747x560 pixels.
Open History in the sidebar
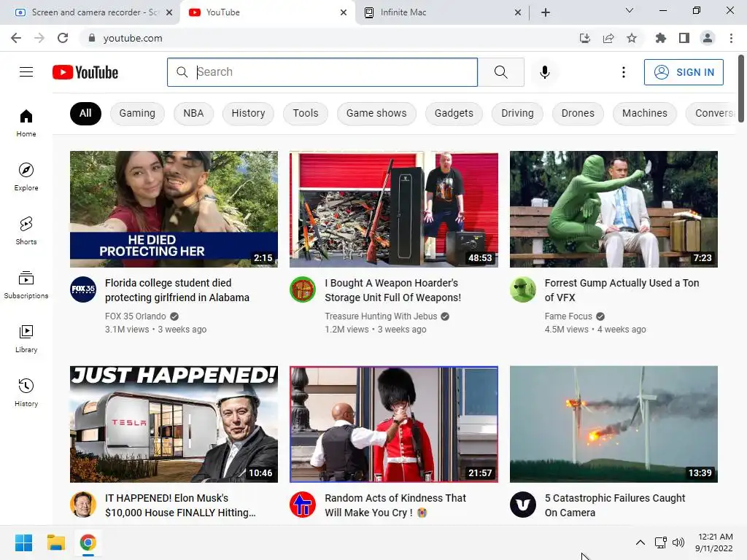click(x=26, y=392)
